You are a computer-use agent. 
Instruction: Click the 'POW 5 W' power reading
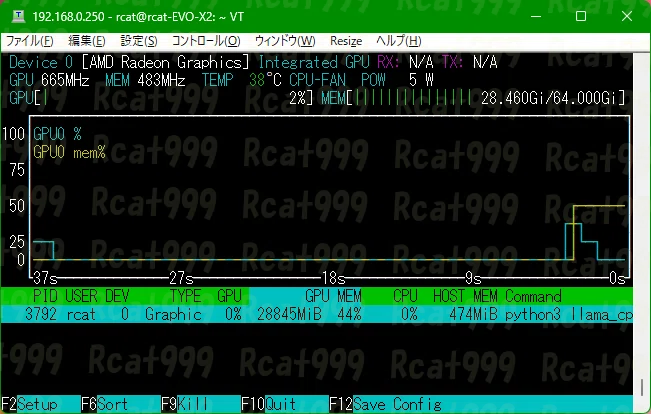point(397,80)
